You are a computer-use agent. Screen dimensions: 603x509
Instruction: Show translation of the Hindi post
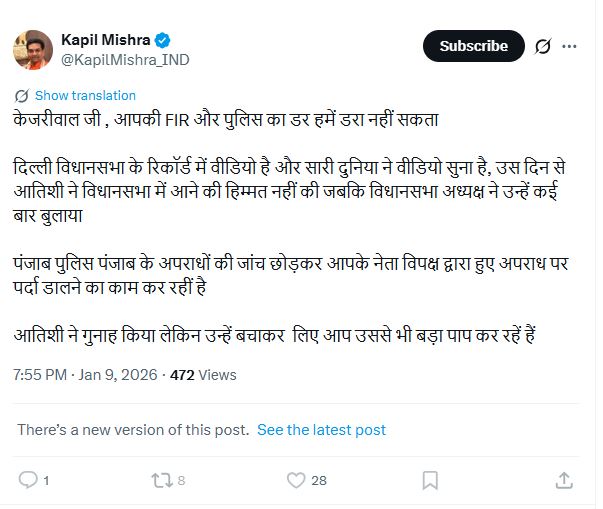(85, 96)
